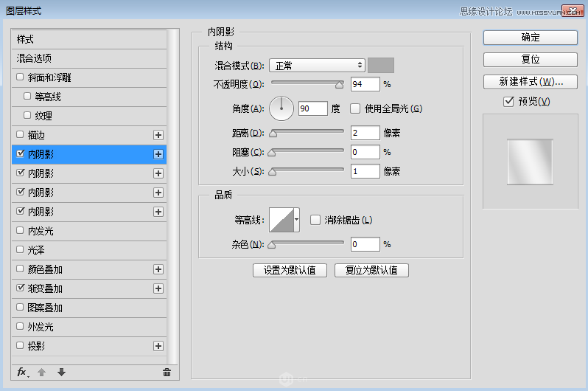Click the angle dial for 角度

click(281, 108)
